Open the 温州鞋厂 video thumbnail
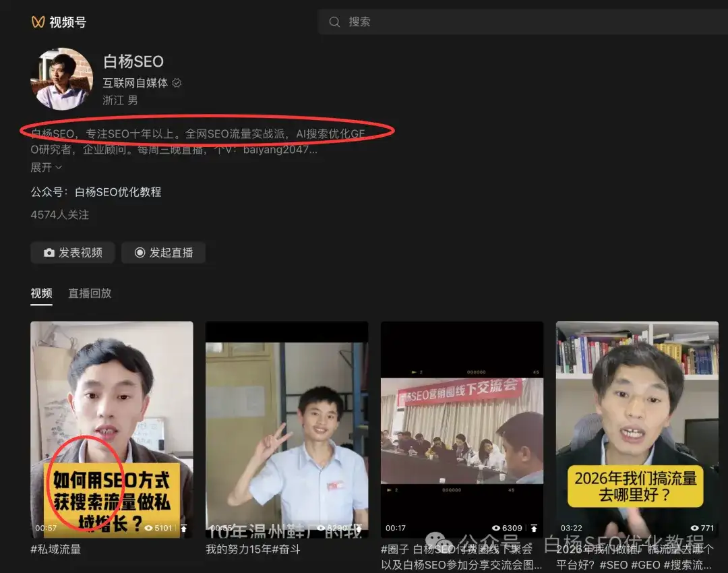728x573 pixels. coord(287,429)
